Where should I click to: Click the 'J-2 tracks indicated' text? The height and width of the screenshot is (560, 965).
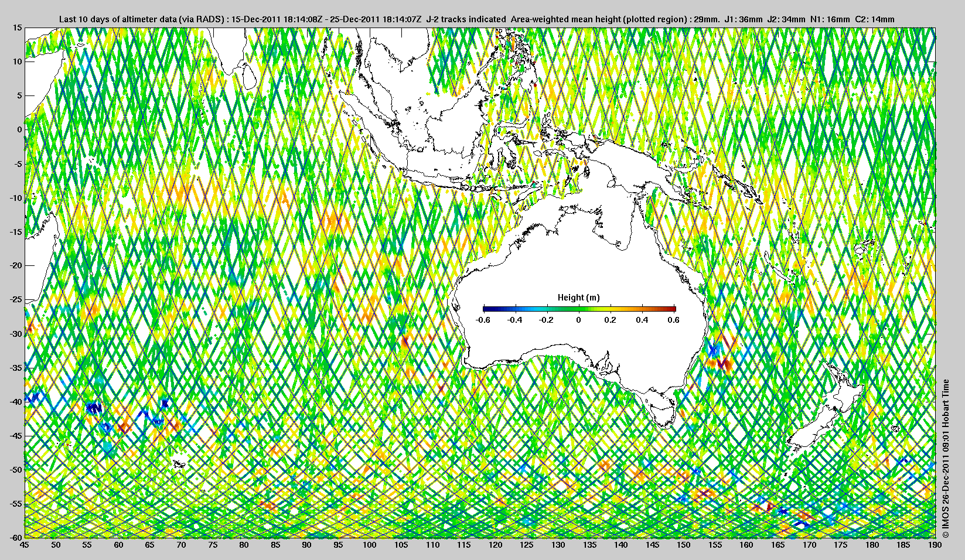click(x=466, y=19)
